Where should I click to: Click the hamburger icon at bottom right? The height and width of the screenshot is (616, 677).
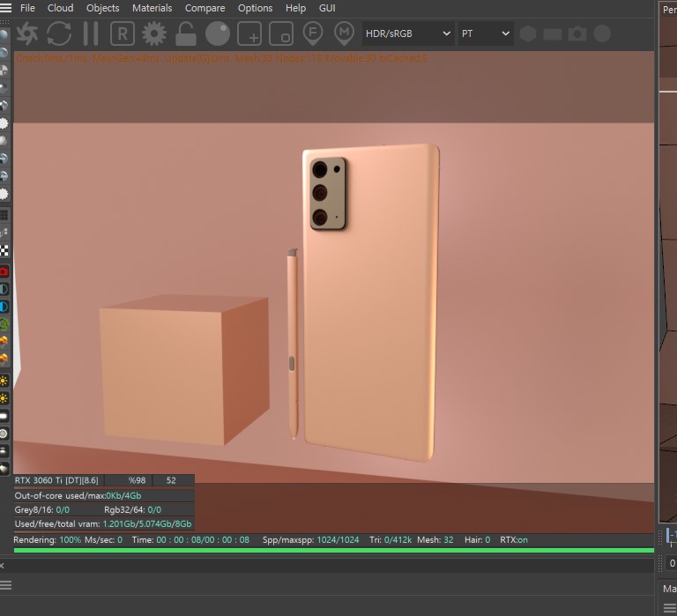pyautogui.click(x=670, y=608)
